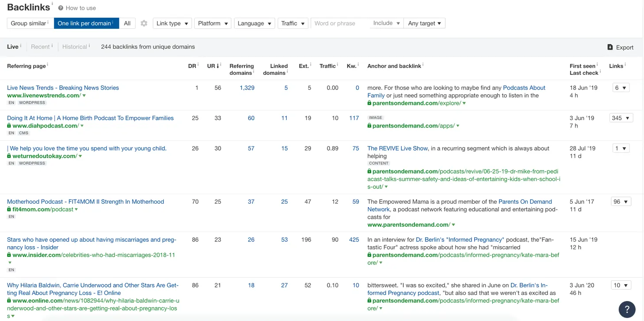Switch to the Live tab
Image resolution: width=644 pixels, height=321 pixels.
(13, 46)
